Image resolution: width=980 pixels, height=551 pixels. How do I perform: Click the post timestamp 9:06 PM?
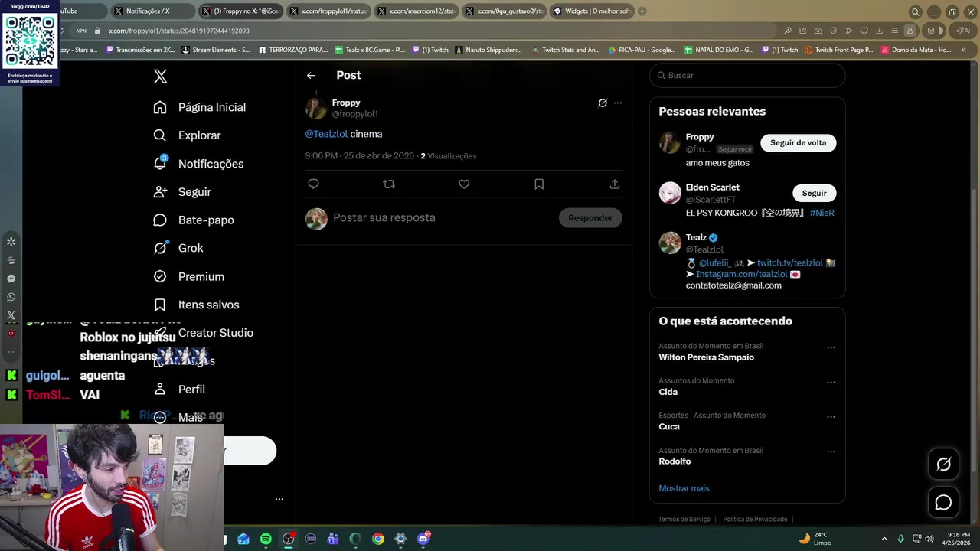coord(359,155)
